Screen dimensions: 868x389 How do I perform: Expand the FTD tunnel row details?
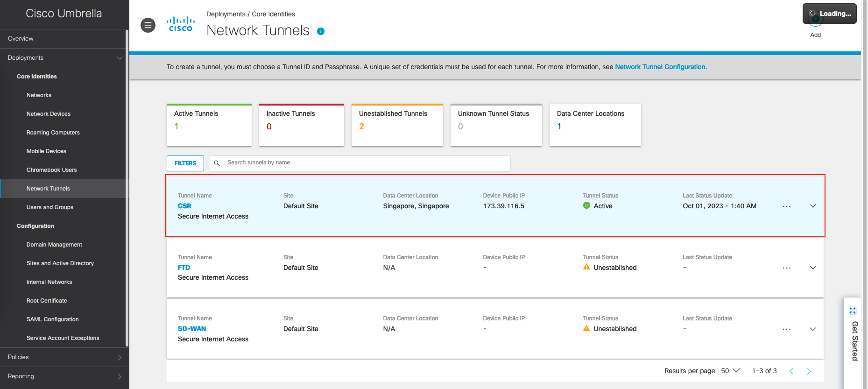click(812, 268)
